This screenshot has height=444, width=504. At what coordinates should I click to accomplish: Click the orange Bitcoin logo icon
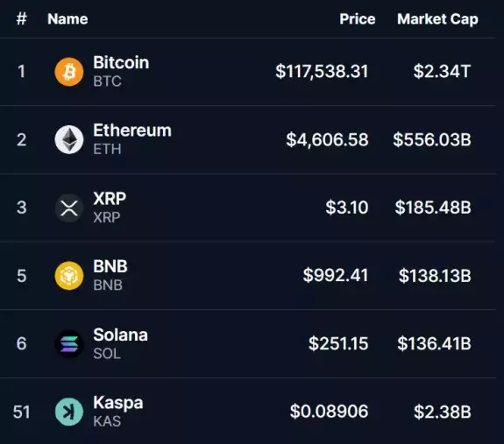click(x=69, y=72)
